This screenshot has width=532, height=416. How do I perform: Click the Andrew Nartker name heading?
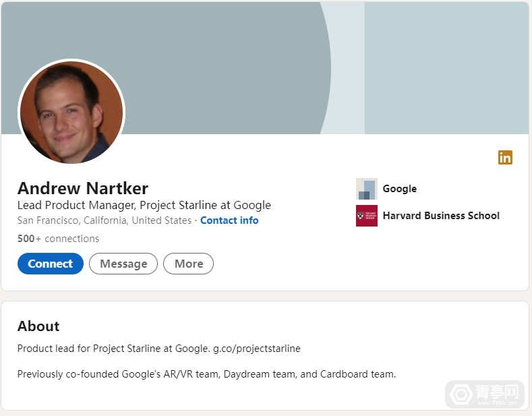pos(83,188)
